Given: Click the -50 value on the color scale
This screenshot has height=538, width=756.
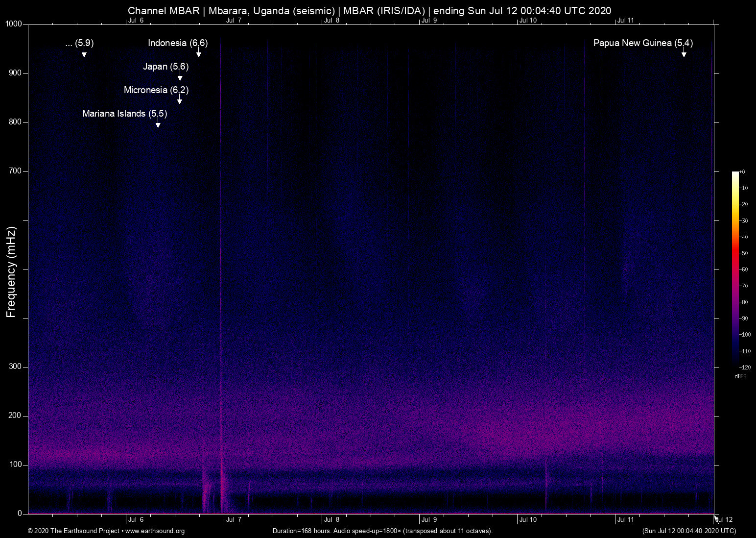Looking at the screenshot, I should [744, 253].
